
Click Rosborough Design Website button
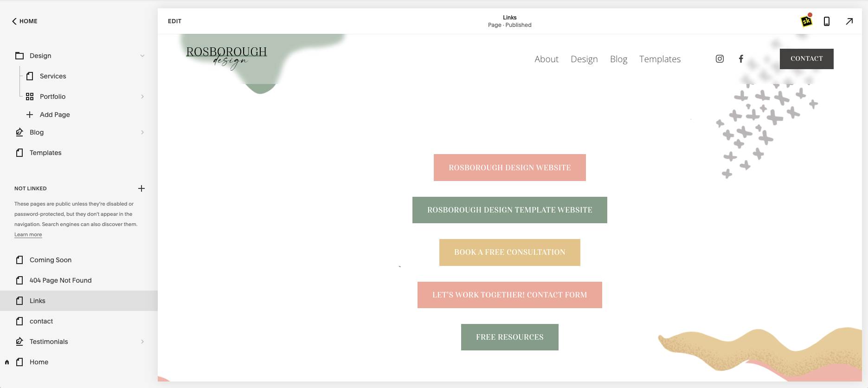pyautogui.click(x=510, y=168)
